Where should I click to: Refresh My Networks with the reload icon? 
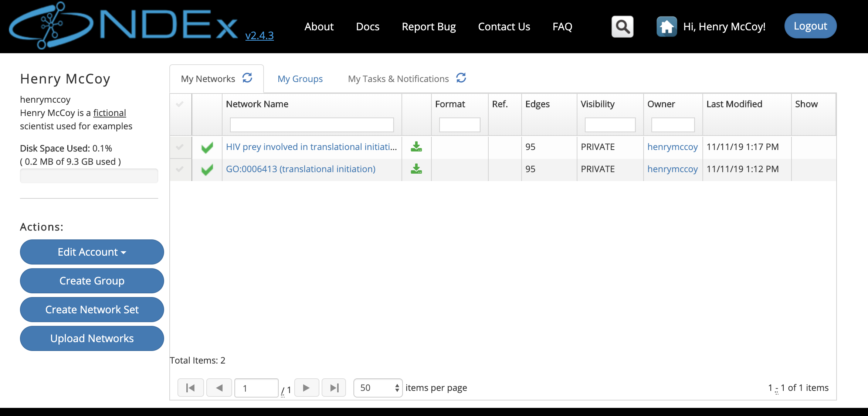click(247, 78)
